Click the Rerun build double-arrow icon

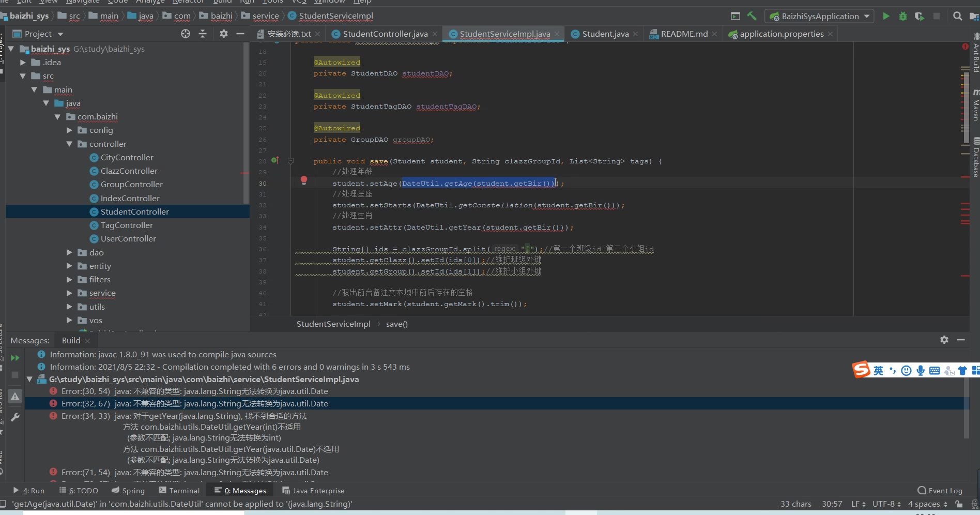coord(15,358)
